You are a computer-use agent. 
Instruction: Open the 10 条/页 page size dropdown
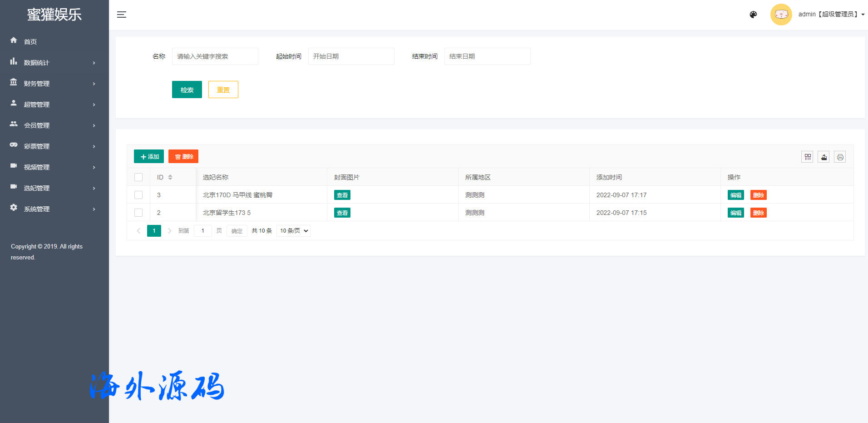pos(293,231)
